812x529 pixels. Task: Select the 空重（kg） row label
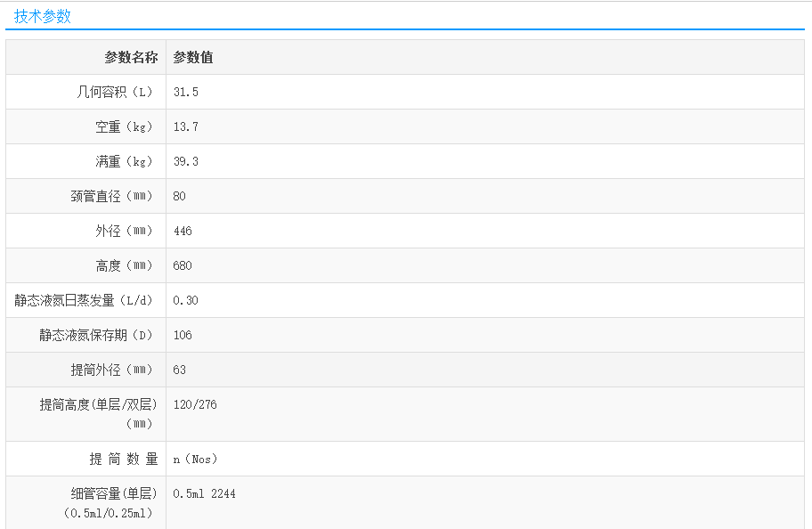[x=125, y=126]
